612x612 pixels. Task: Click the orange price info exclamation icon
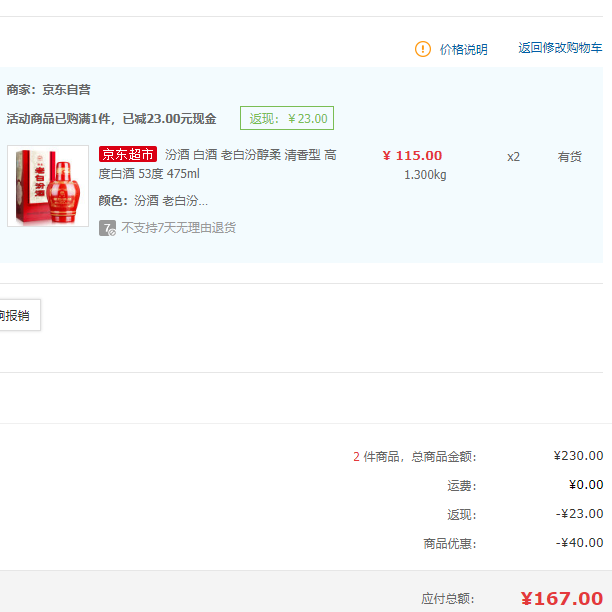(423, 49)
